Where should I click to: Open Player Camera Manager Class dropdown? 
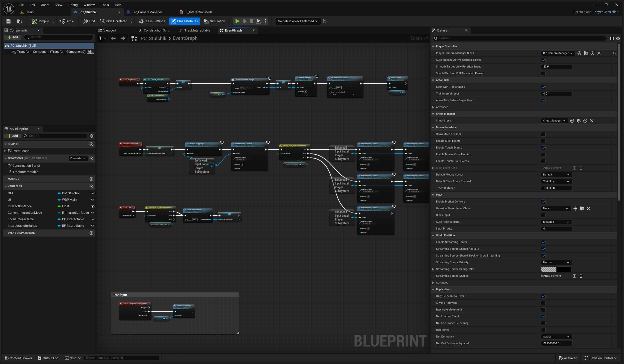[x=557, y=53]
